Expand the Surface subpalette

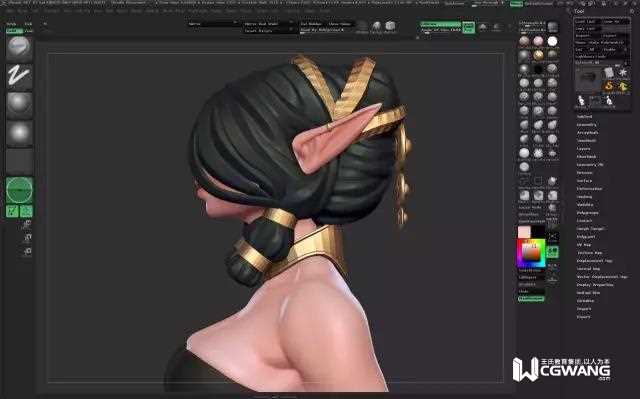tap(584, 181)
